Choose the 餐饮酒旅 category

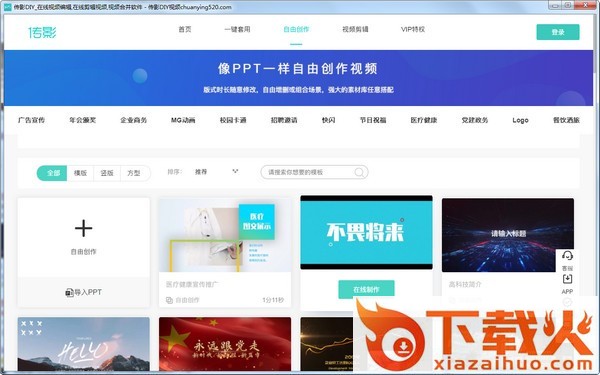[x=566, y=120]
